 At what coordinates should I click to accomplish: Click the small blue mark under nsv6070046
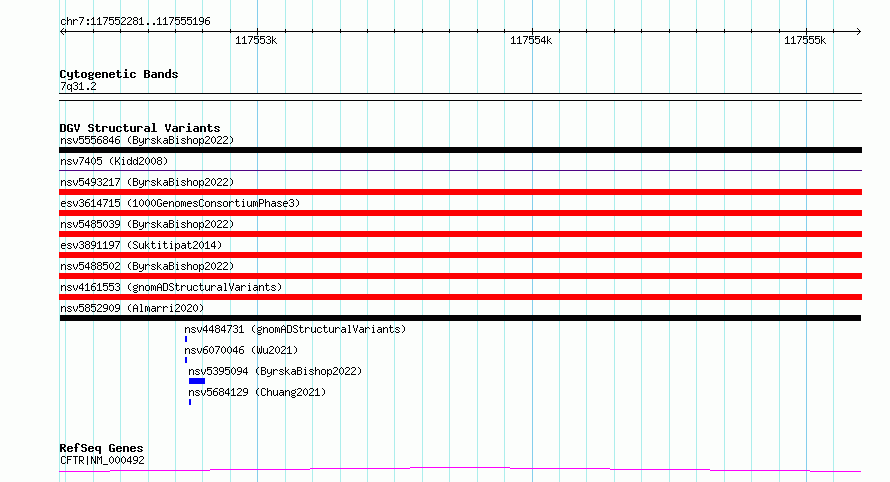click(186, 360)
